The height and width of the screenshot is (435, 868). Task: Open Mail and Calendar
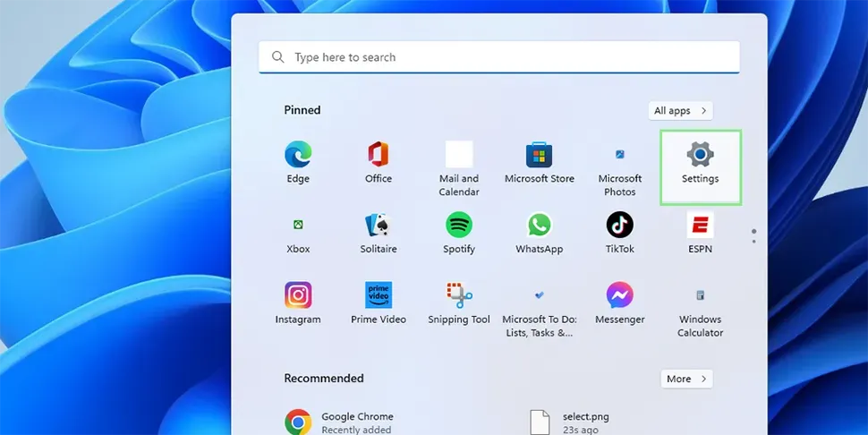(459, 168)
